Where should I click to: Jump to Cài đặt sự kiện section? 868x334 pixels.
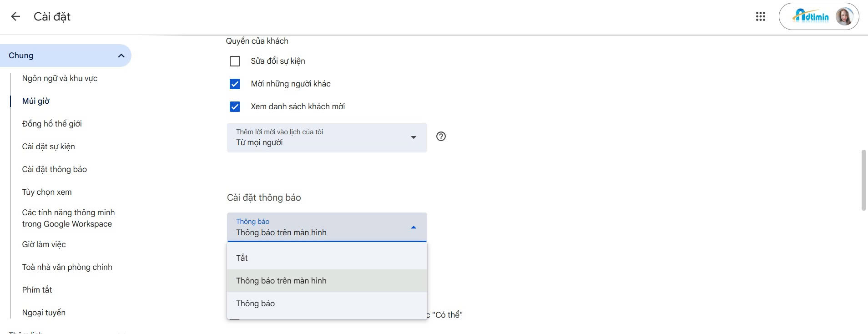click(48, 147)
